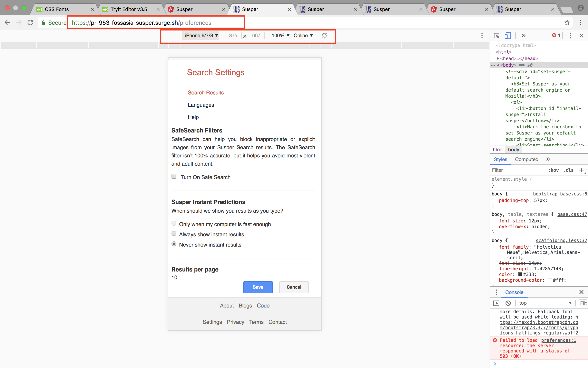Open the Contact footer link
Screen dimensions: 588x368
[x=277, y=322]
